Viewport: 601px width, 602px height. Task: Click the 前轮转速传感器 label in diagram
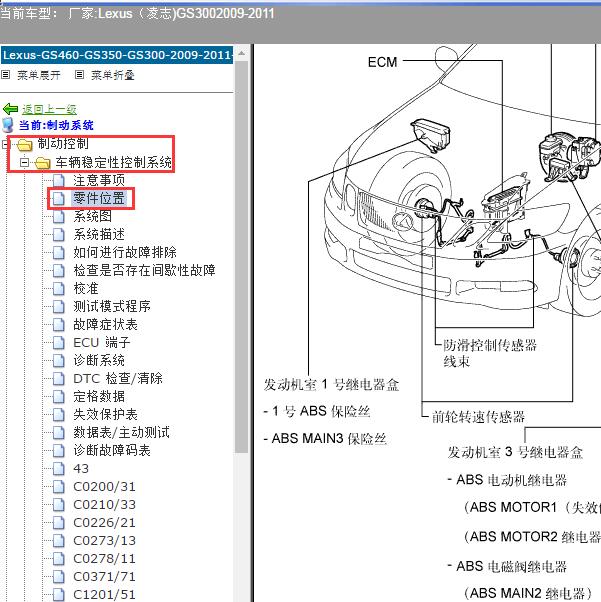tap(478, 417)
